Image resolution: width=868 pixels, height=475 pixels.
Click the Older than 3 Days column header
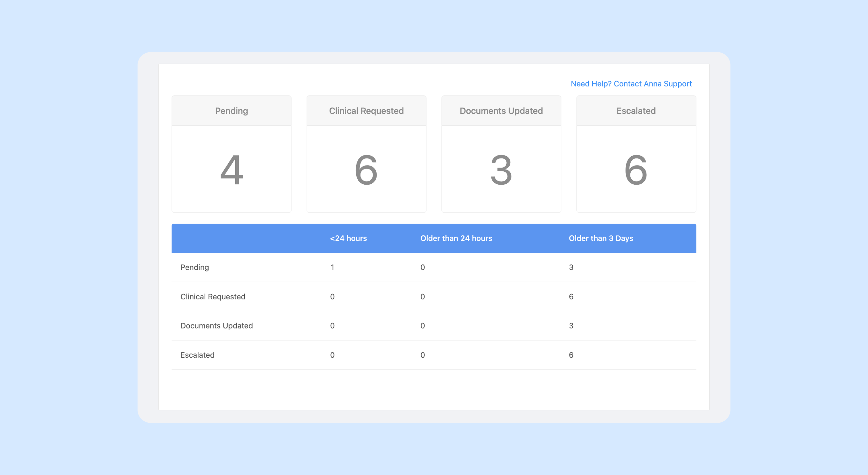(601, 238)
